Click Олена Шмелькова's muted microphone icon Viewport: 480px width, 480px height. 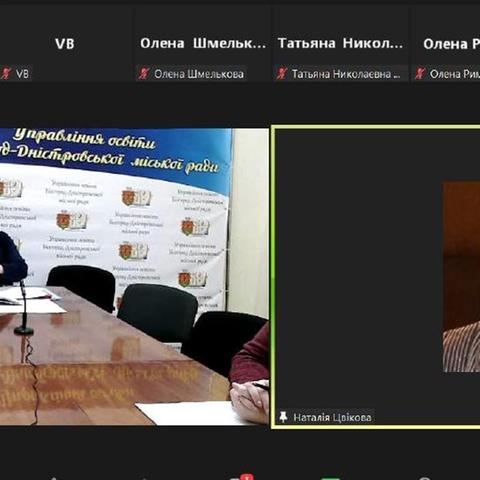tap(144, 74)
